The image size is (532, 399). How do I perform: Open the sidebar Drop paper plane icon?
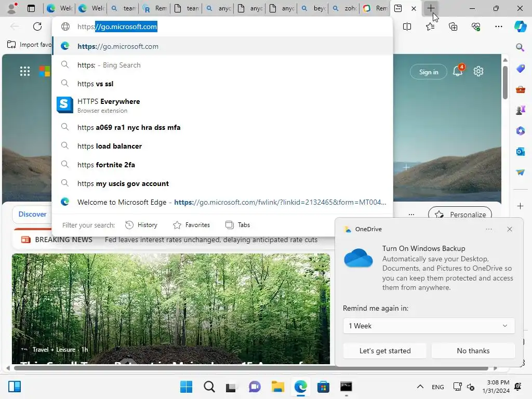pos(520,172)
